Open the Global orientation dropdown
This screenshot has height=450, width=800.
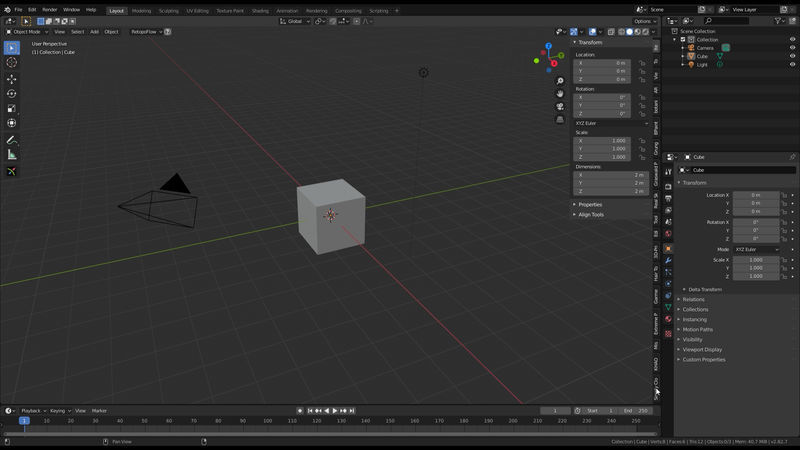pos(295,21)
